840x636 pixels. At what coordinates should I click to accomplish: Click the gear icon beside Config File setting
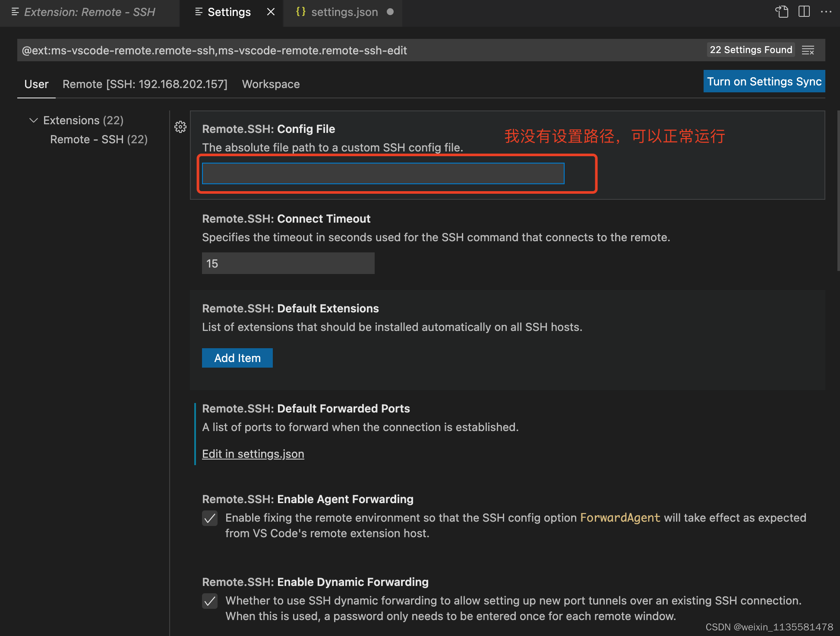coord(180,127)
